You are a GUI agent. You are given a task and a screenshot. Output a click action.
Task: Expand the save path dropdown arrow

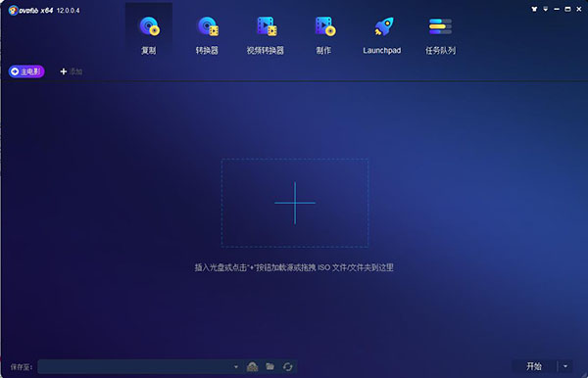(x=236, y=366)
